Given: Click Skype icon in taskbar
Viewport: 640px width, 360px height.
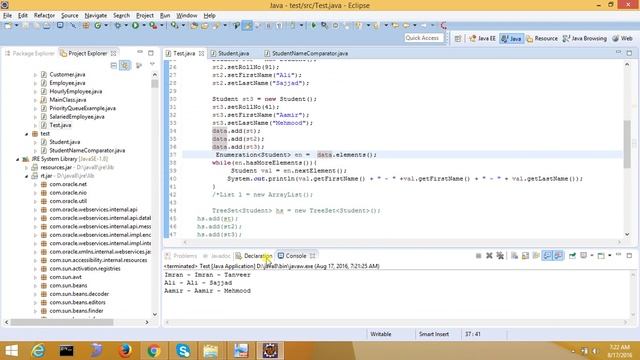Looking at the screenshot, I should click(183, 351).
